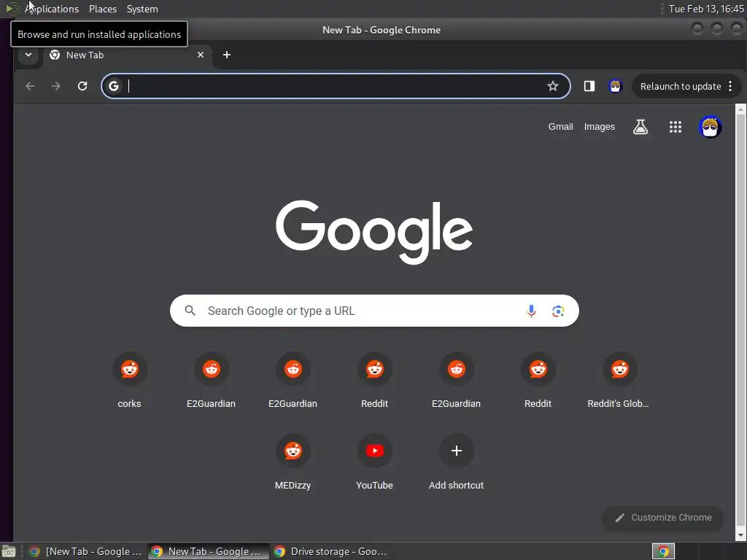
Task: Open the MEDizzy shortcut
Action: coord(293,462)
